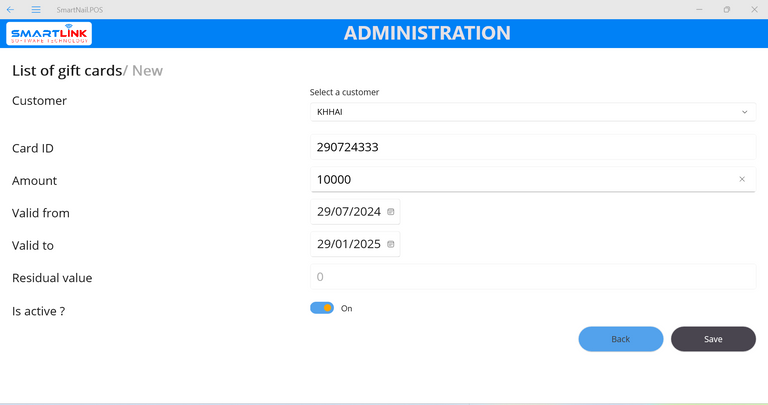Screen dimensions: 768x405
Task: Open the hamburger navigation menu
Action: pos(36,9)
